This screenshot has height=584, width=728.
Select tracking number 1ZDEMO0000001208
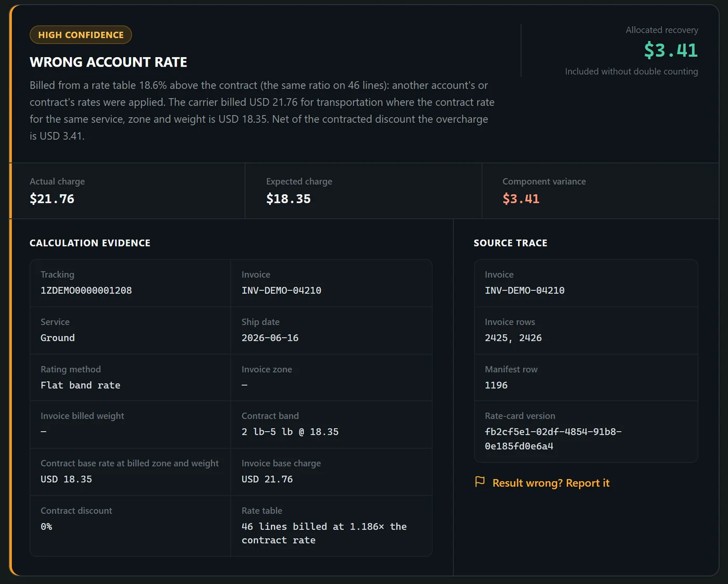[86, 290]
